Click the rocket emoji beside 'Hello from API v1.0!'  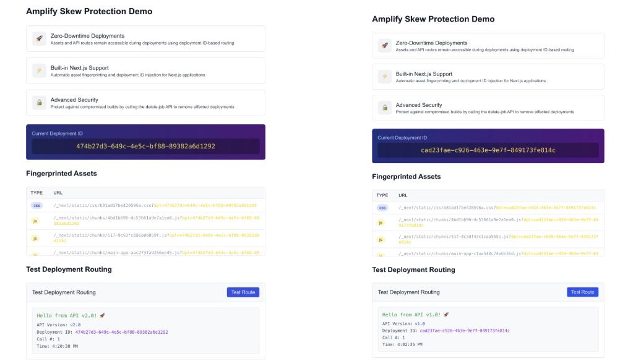tap(447, 314)
